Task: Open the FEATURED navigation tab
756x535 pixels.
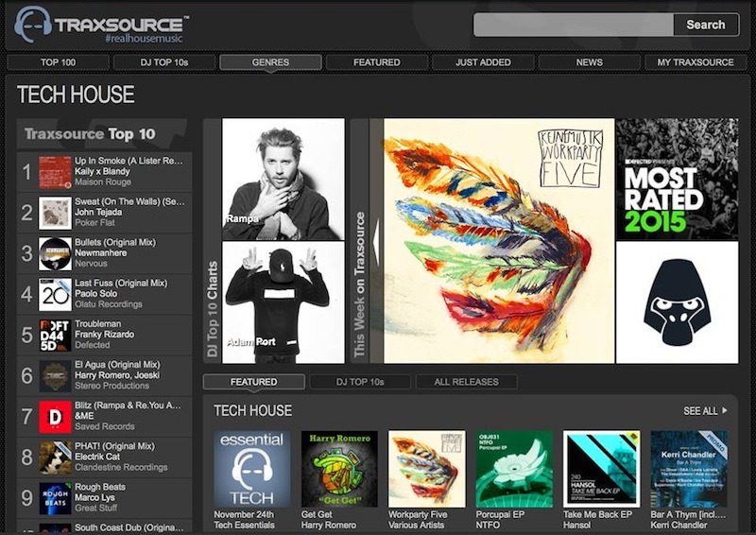Action: pos(376,62)
